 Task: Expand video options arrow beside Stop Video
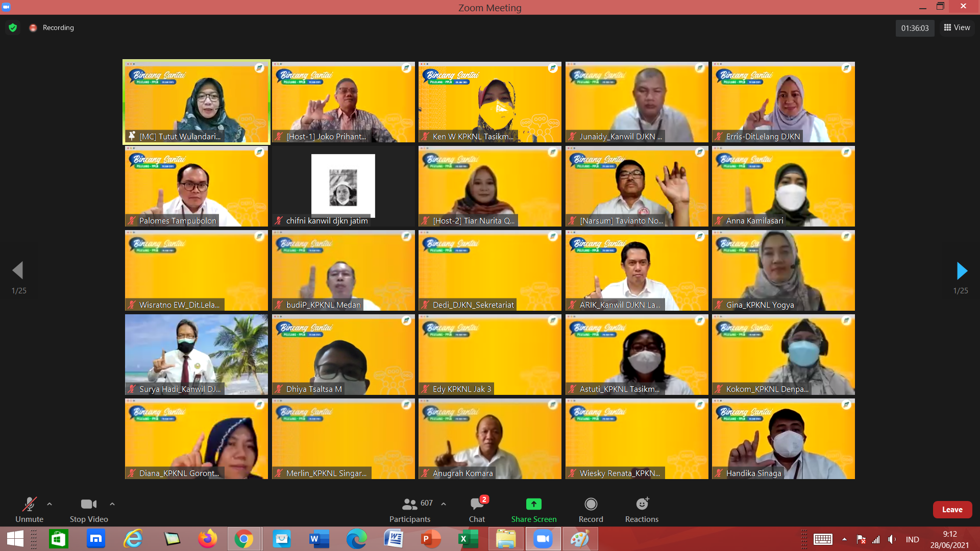click(x=112, y=504)
